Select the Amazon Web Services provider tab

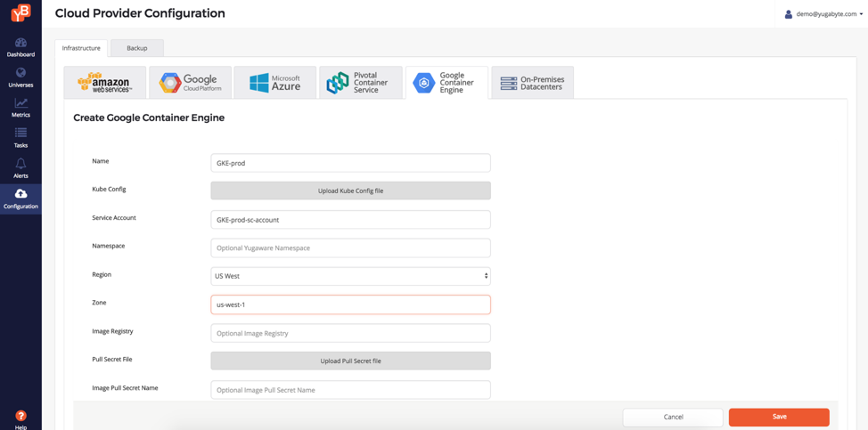pos(105,83)
